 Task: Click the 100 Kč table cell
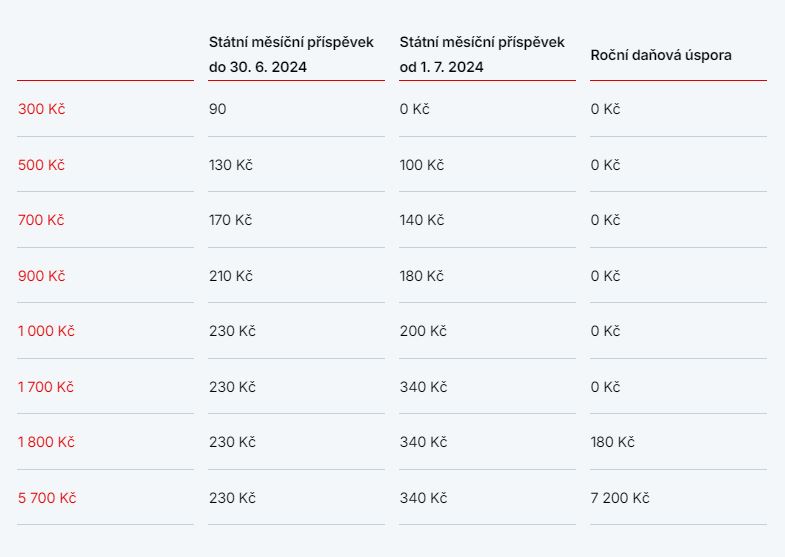[422, 165]
